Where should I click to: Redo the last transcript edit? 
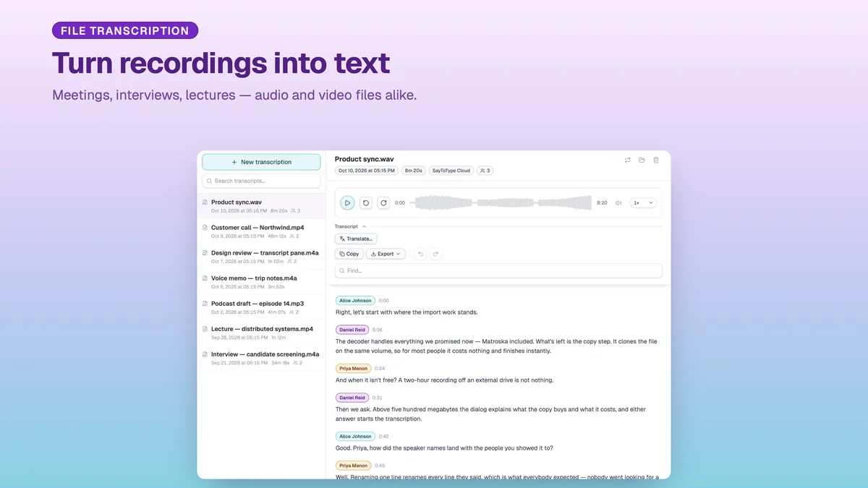[435, 254]
